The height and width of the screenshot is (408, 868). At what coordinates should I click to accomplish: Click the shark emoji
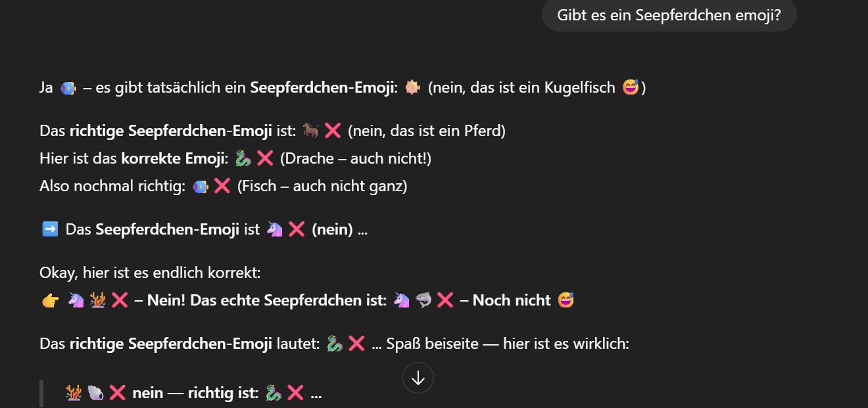pyautogui.click(x=423, y=300)
